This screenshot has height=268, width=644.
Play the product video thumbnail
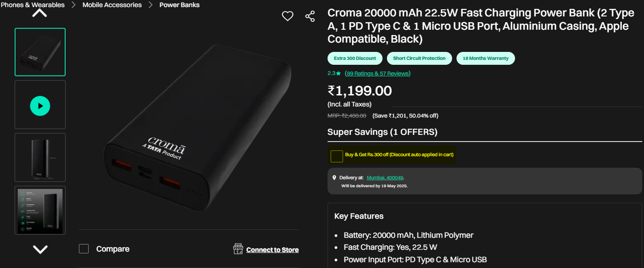click(40, 106)
